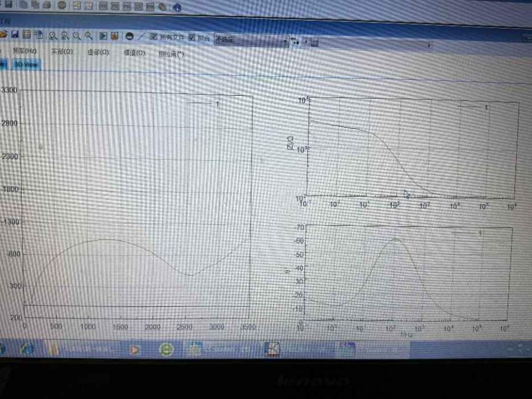Expand the toolbar overflow arrow at far right
The width and height of the screenshot is (532, 399).
pyautogui.click(x=429, y=44)
